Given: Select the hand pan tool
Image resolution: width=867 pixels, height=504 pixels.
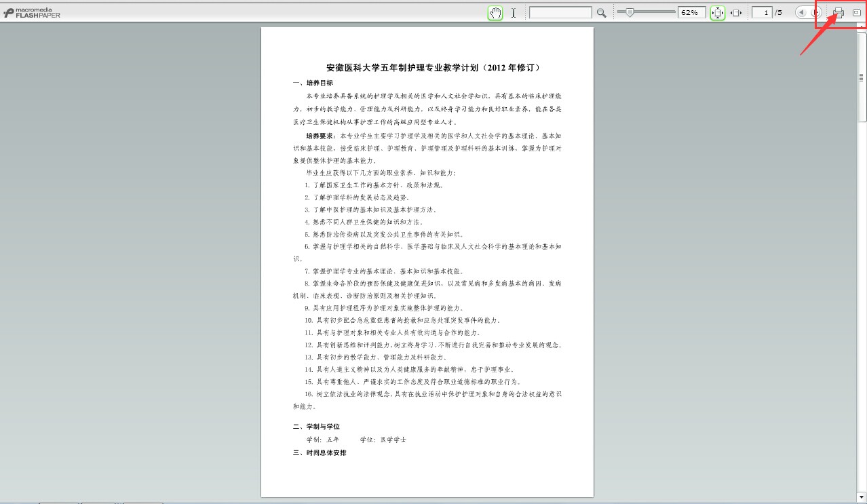Looking at the screenshot, I should click(x=495, y=13).
